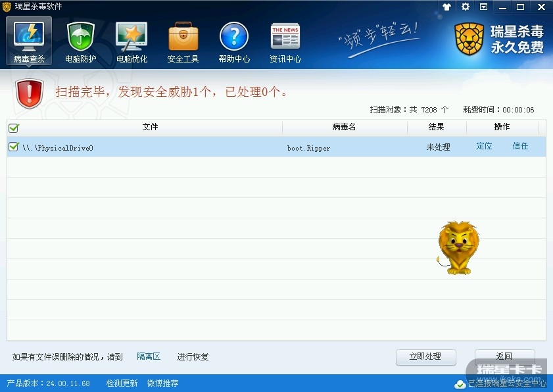The width and height of the screenshot is (553, 392).
Task: Close the Rising antivirus window
Action: coord(541,7)
